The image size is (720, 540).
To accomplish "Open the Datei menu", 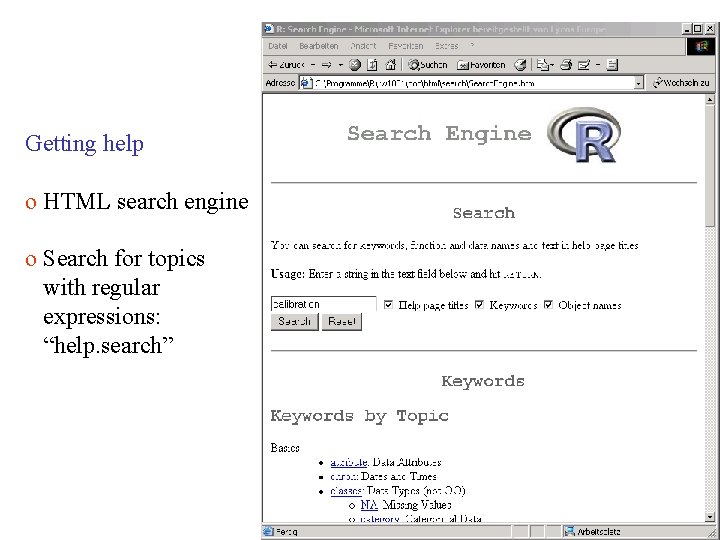I will pos(278,46).
